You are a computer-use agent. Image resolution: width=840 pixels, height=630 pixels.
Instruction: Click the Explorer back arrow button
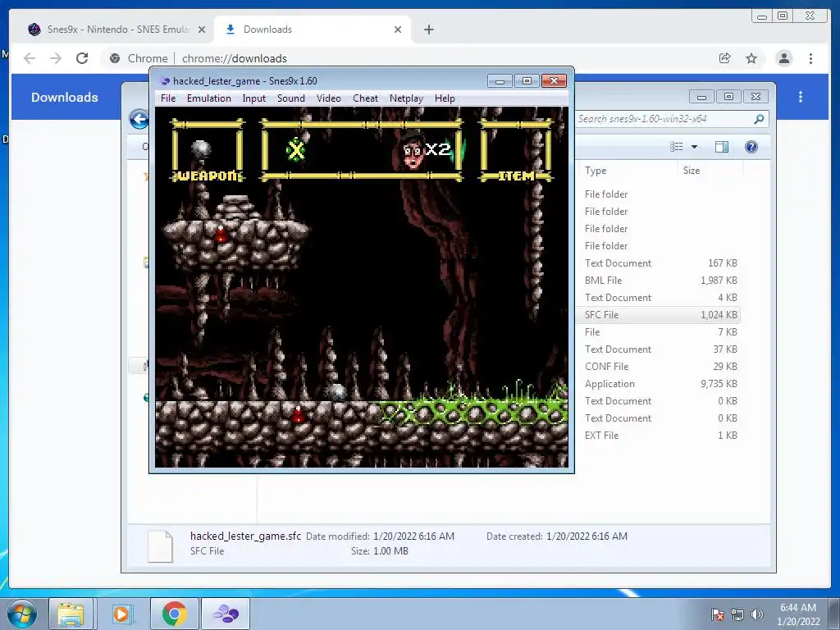point(139,119)
